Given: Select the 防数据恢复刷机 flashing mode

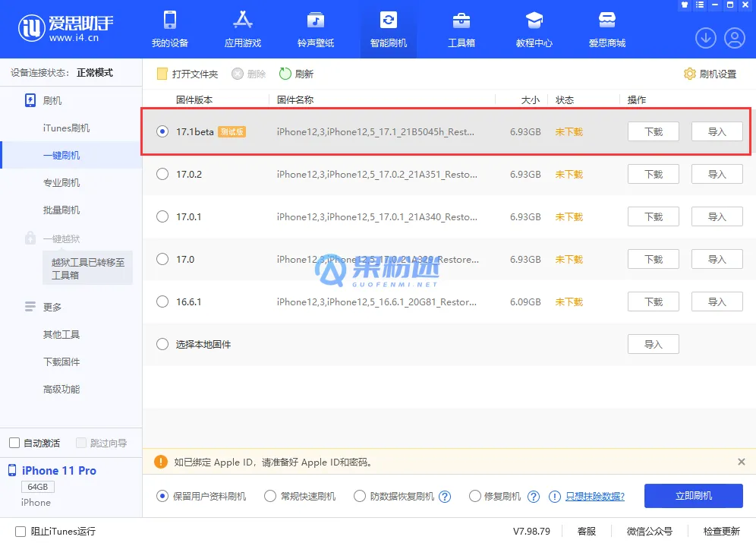Looking at the screenshot, I should (360, 495).
